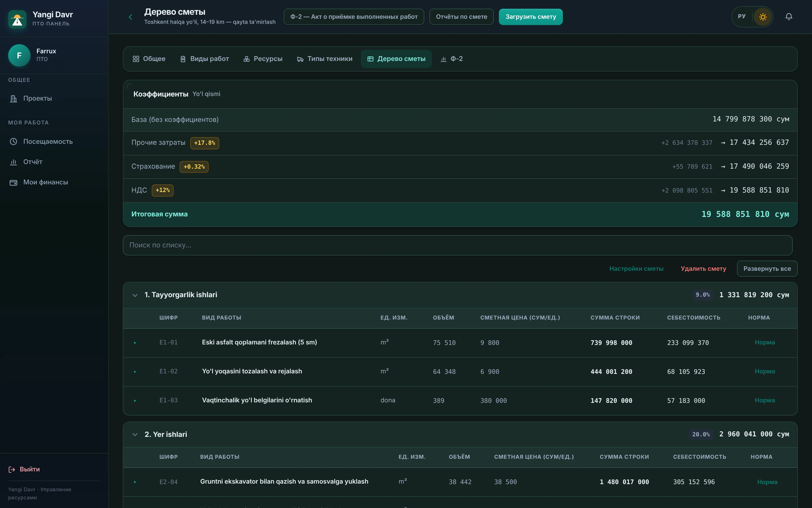Viewport: 812px width, 508px height.
Task: Switch language with the РУ toggle
Action: pyautogui.click(x=741, y=17)
